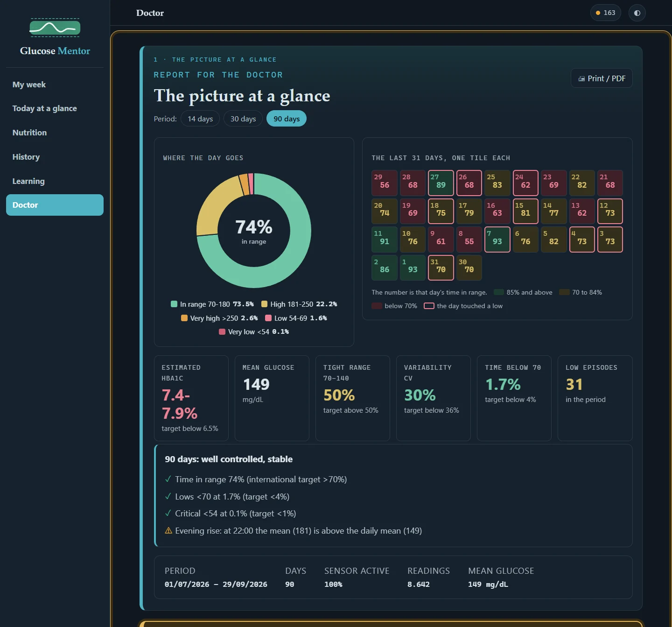Open the 163 status badge
This screenshot has height=627, width=672.
pos(605,13)
